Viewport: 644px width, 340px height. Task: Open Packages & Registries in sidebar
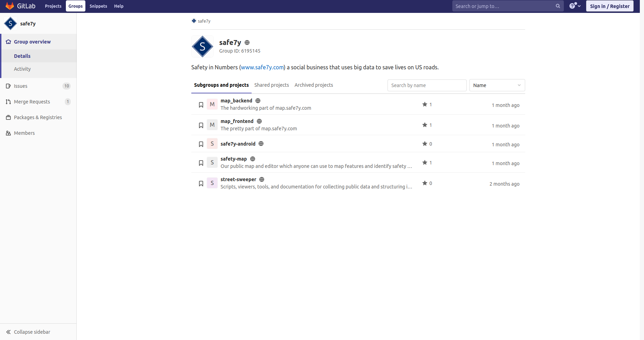point(38,117)
